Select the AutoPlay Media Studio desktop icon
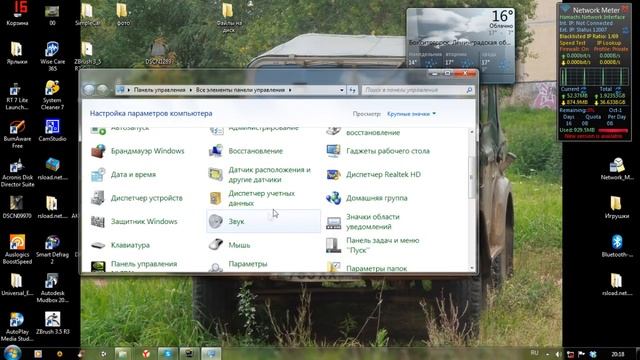640x360 pixels. pos(17,327)
